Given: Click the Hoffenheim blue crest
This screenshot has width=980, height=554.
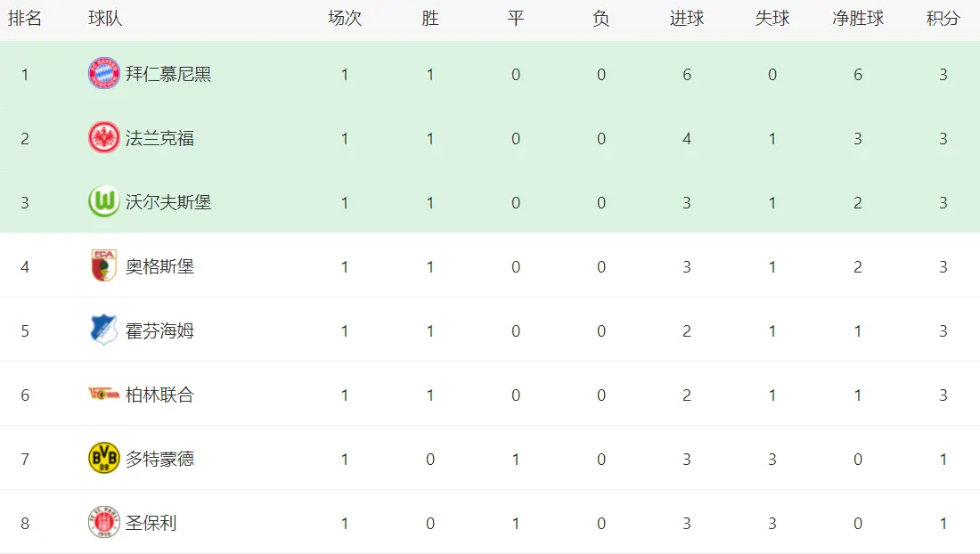Looking at the screenshot, I should [x=103, y=330].
